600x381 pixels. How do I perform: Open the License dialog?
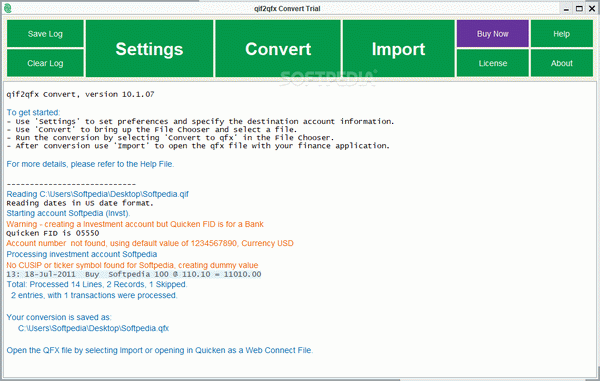pos(492,63)
